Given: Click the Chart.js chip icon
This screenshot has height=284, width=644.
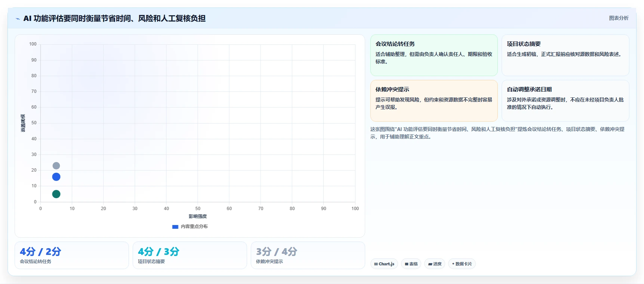Looking at the screenshot, I should click(x=376, y=264).
